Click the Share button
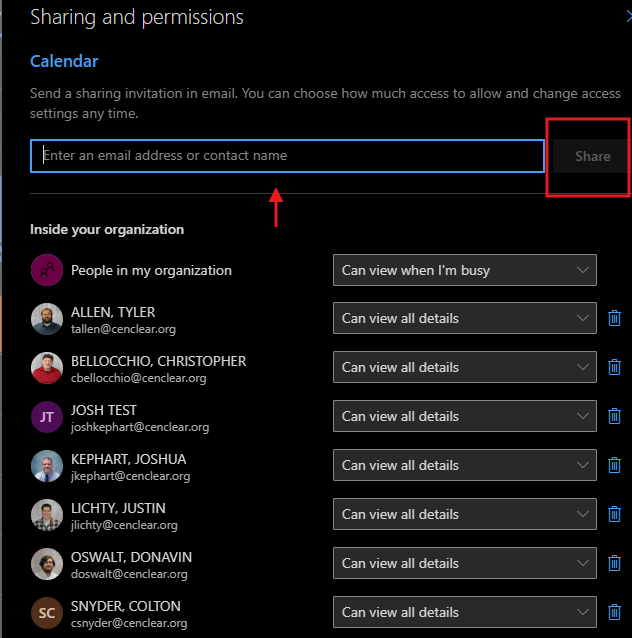Image resolution: width=632 pixels, height=638 pixels. pos(592,157)
